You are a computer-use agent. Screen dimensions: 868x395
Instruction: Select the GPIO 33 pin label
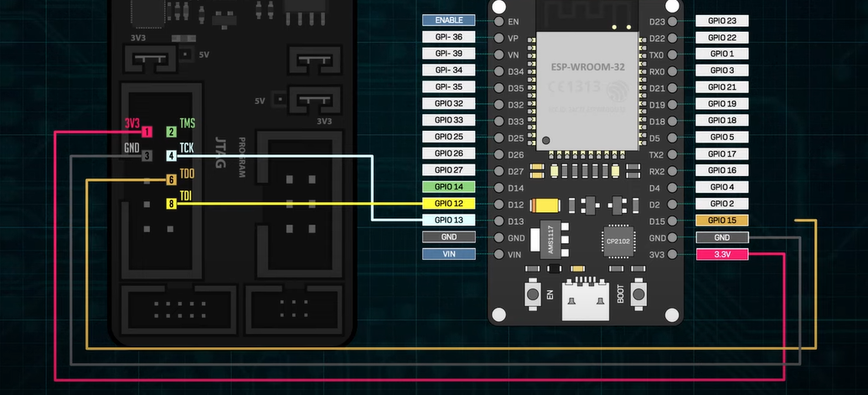tap(449, 120)
